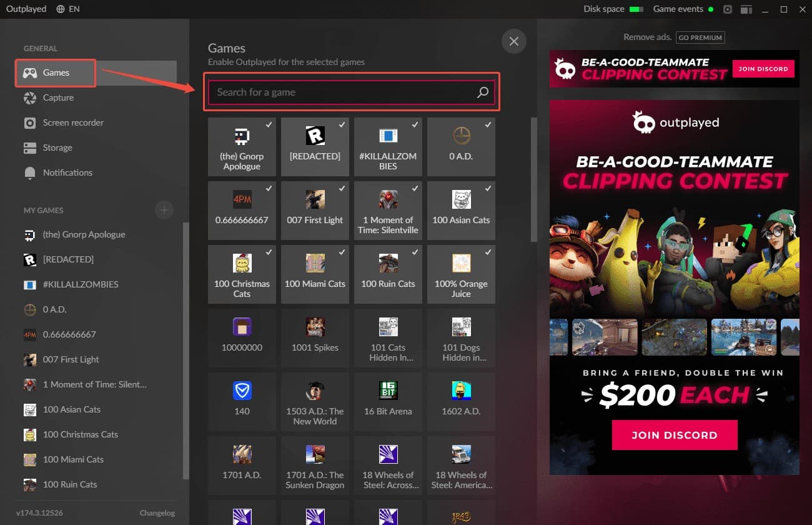
Task: Select the 1001 Spikes game tile
Action: pyautogui.click(x=315, y=338)
